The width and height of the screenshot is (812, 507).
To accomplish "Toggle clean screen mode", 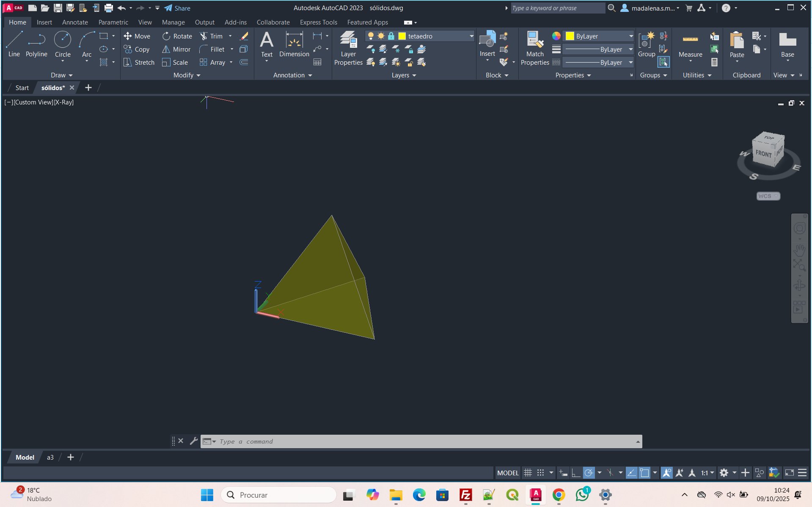I will pos(790,473).
